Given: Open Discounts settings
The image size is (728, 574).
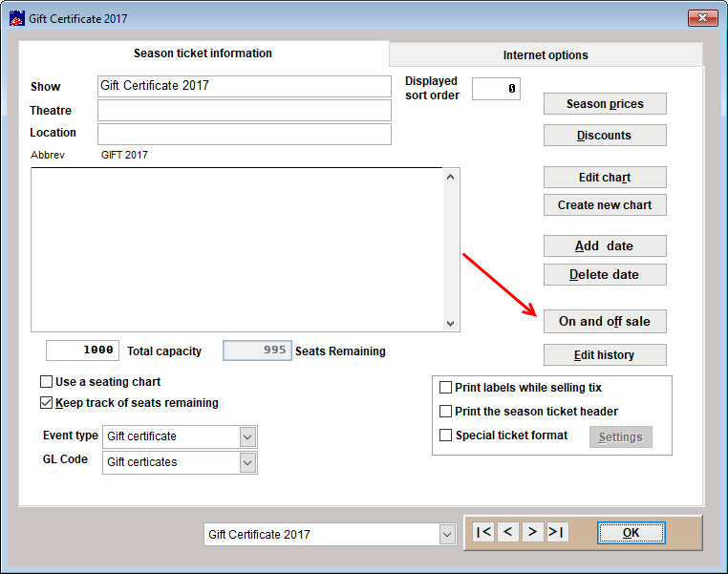Looking at the screenshot, I should (605, 135).
